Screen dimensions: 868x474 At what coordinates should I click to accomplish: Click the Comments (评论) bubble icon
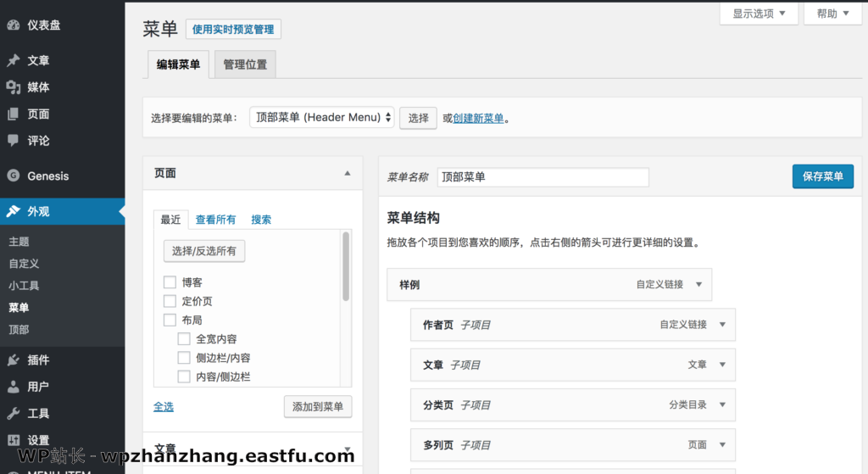13,141
